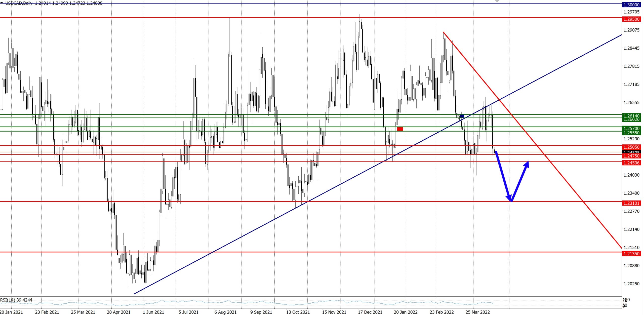This screenshot has height=315, width=644.
Task: Click the triangle beside USDCAD,Daily title
Action: [x=2, y=3]
